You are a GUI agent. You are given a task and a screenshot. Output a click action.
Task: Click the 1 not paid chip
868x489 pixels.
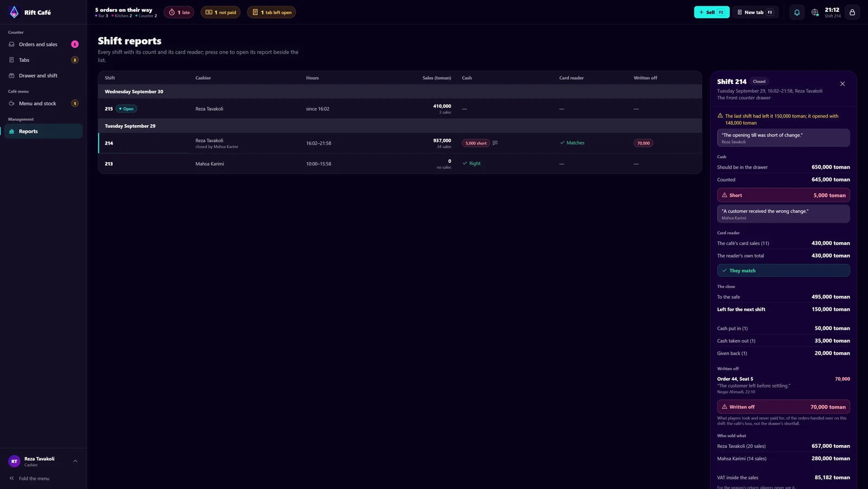pos(221,12)
